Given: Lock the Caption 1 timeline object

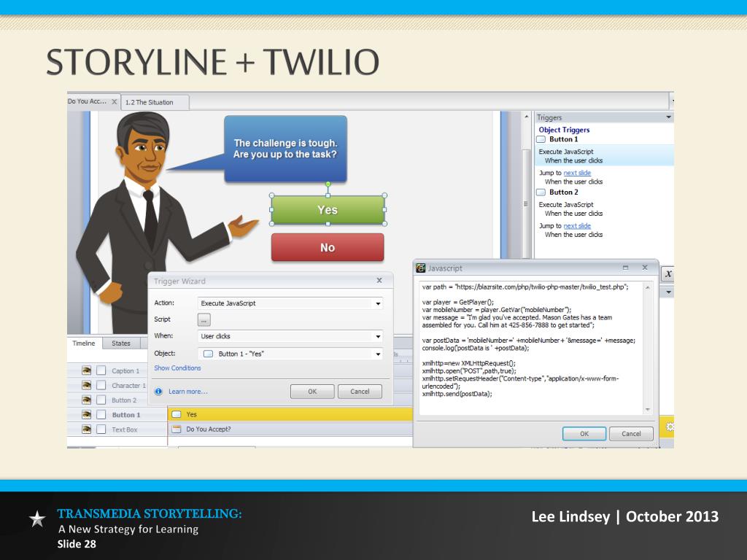Looking at the screenshot, I should [x=101, y=370].
